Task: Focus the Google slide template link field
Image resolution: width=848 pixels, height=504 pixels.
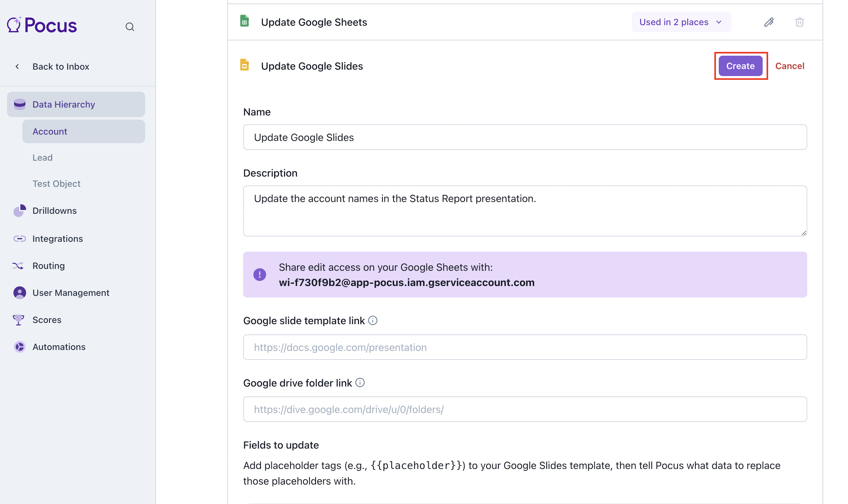Action: point(525,347)
